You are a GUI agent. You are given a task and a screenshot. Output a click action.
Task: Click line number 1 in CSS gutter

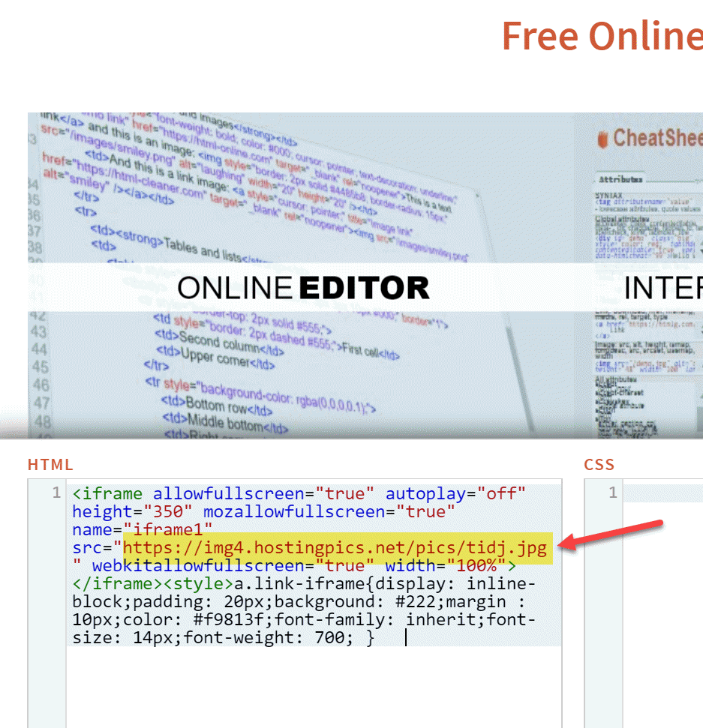pos(612,493)
